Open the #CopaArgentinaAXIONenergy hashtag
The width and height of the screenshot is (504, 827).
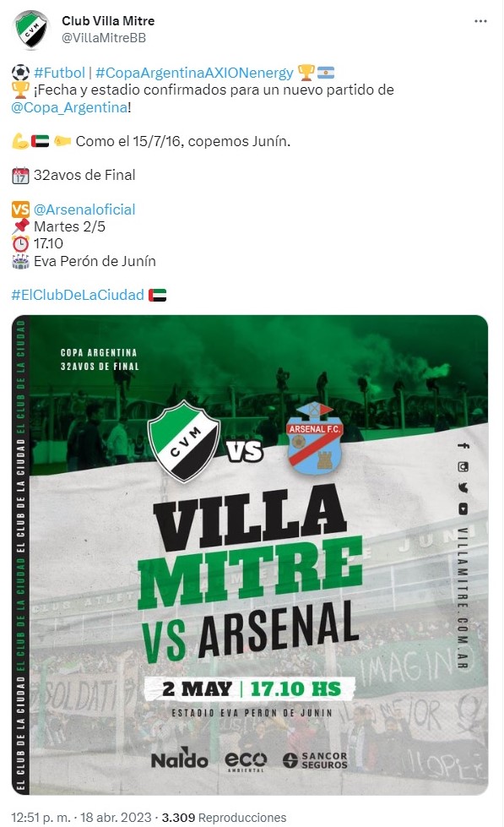[x=194, y=73]
